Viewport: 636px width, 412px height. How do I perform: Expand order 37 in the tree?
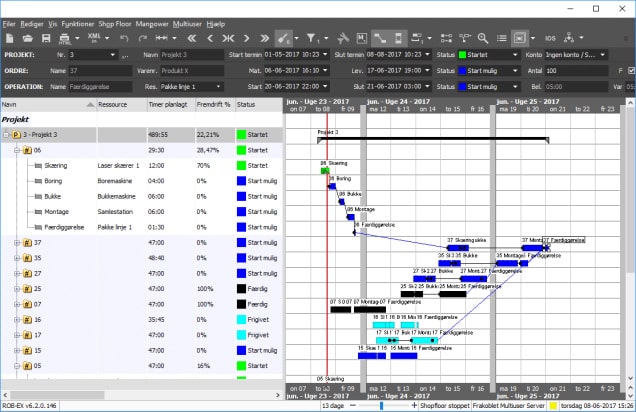(17, 242)
